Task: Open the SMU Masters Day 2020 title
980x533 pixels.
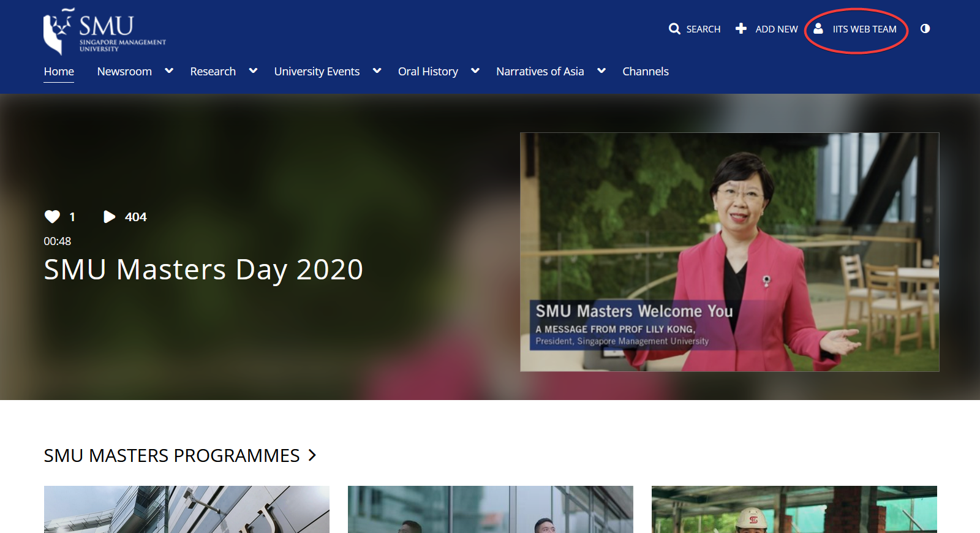Action: [x=203, y=270]
